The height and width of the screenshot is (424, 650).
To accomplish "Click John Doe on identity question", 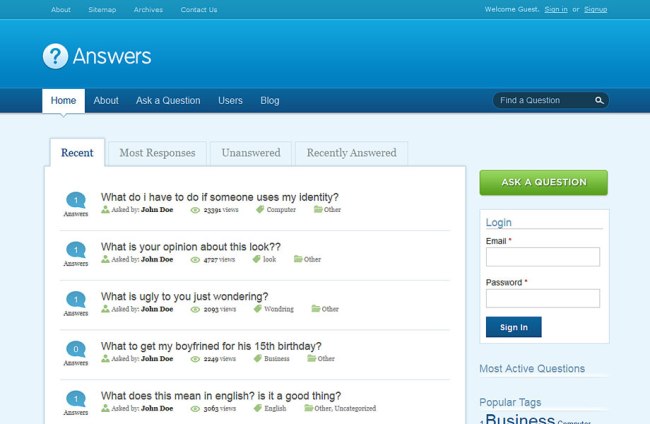I will pos(157,210).
